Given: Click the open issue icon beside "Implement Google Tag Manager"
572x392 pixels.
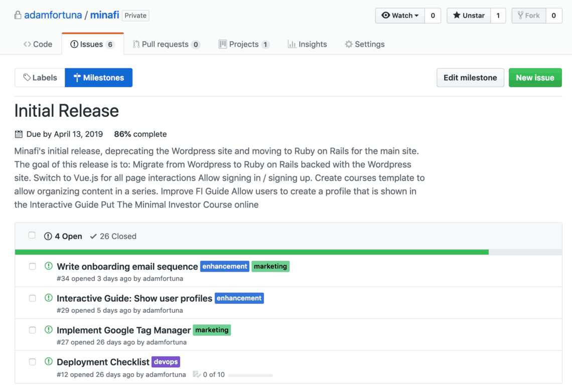Looking at the screenshot, I should coord(49,330).
